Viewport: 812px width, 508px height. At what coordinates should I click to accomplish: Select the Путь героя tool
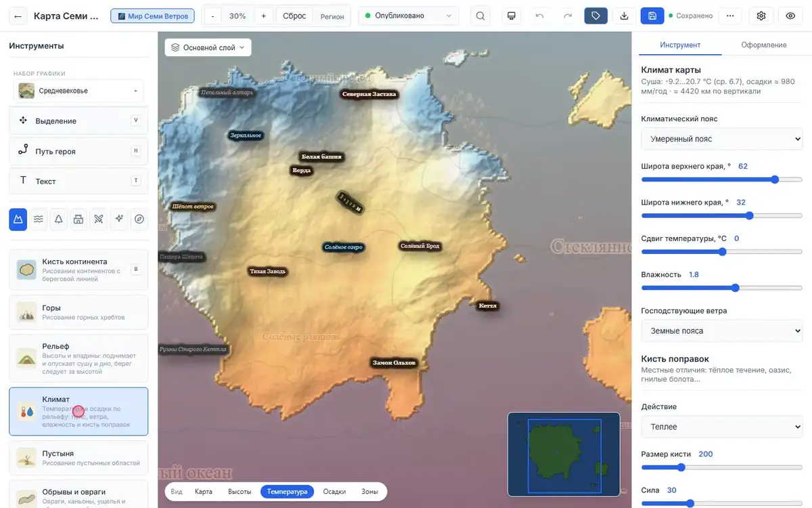point(78,151)
